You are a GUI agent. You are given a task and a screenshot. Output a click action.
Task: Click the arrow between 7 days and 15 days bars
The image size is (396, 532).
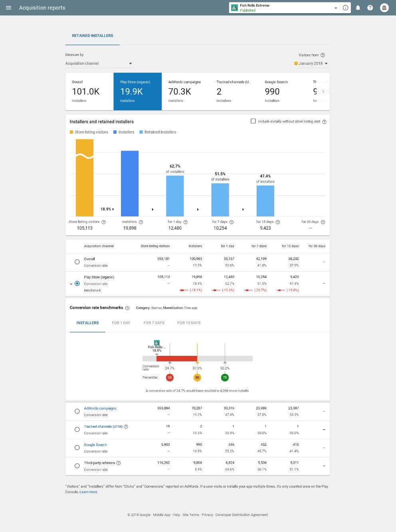(x=243, y=209)
